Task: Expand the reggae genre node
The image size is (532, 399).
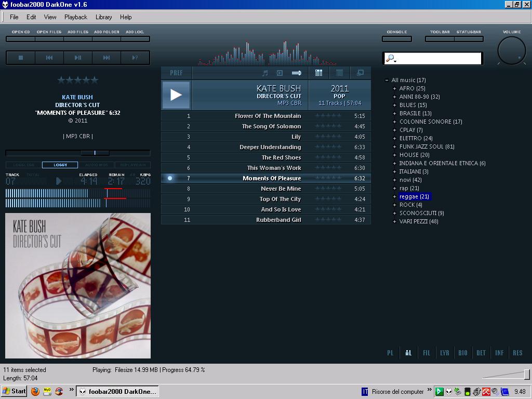Action: (x=395, y=196)
